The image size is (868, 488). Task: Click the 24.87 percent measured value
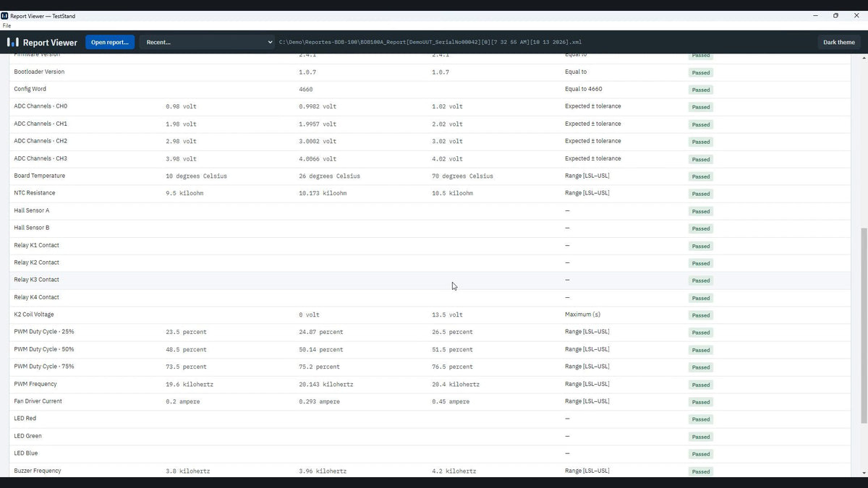[321, 332]
